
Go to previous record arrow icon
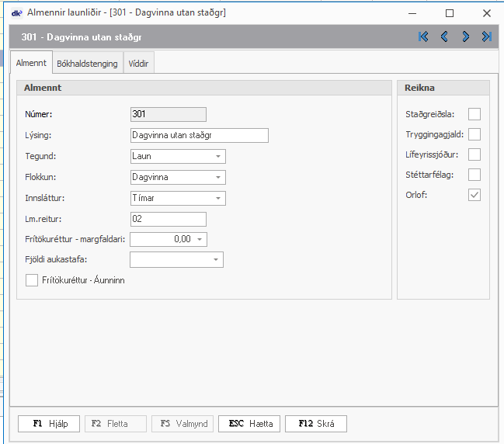point(444,36)
